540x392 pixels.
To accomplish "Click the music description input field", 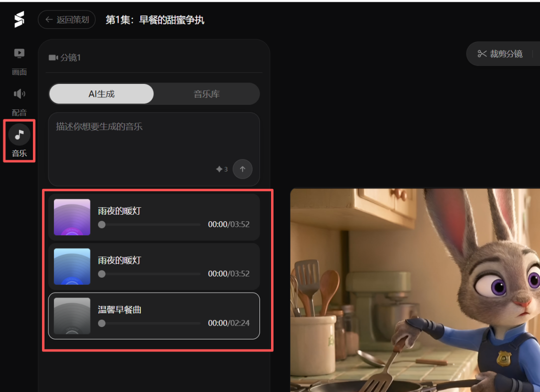I will pyautogui.click(x=153, y=140).
